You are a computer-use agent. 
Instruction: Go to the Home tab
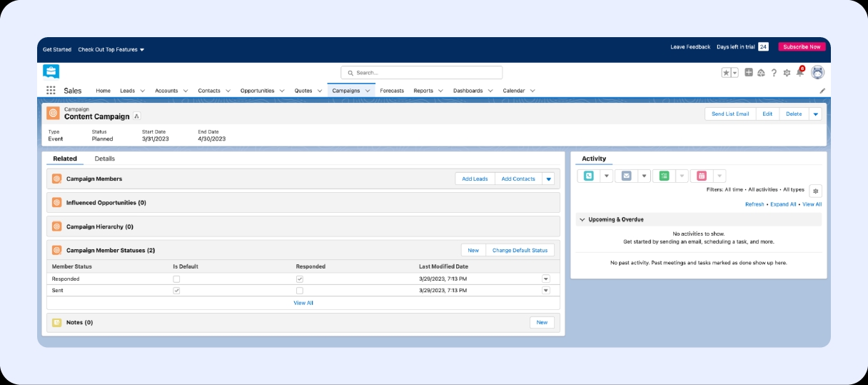pyautogui.click(x=104, y=91)
